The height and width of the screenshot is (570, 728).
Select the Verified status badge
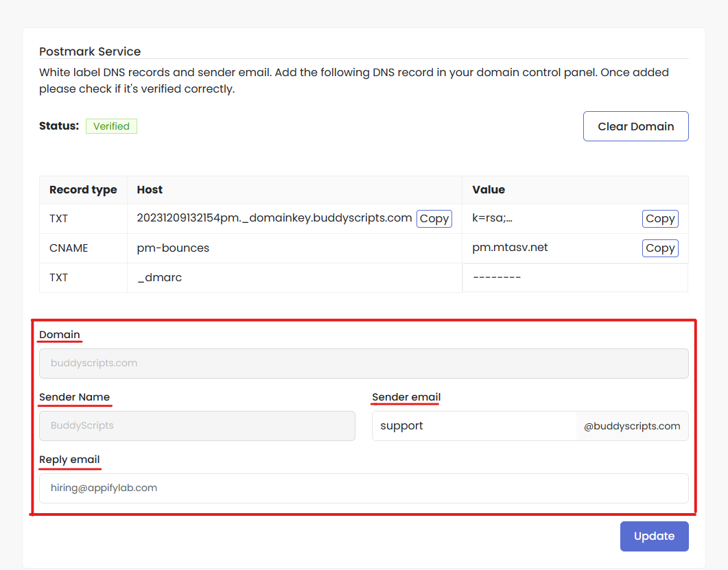coord(111,126)
